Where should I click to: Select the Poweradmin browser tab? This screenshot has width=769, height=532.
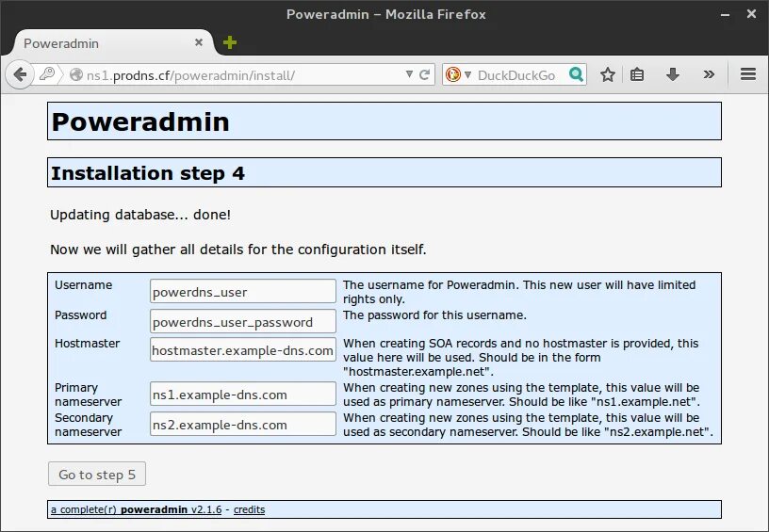pyautogui.click(x=113, y=43)
